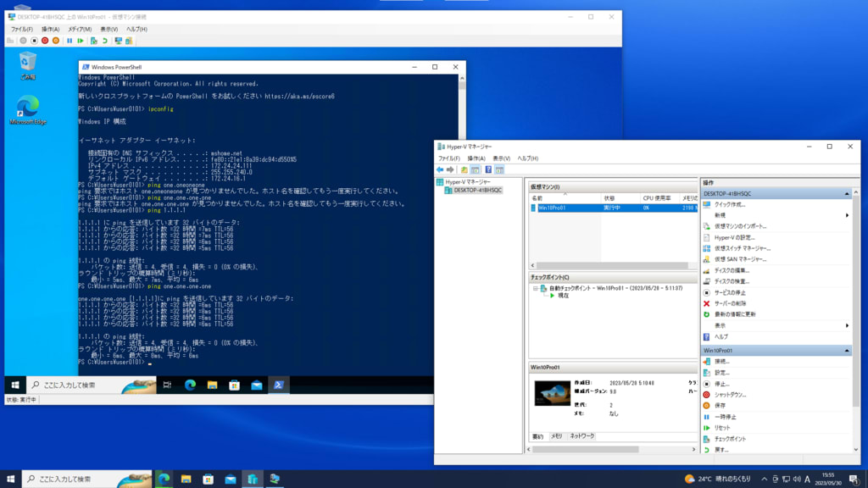868x488 pixels.
Task: Click 接続... under Win10Pro01 actions
Action: (722, 362)
